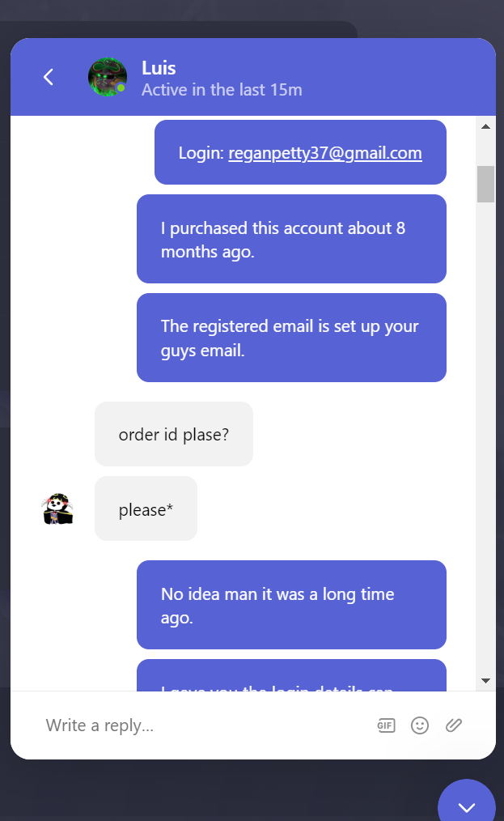Go back using the header arrow
This screenshot has height=821, width=504.
coord(49,77)
